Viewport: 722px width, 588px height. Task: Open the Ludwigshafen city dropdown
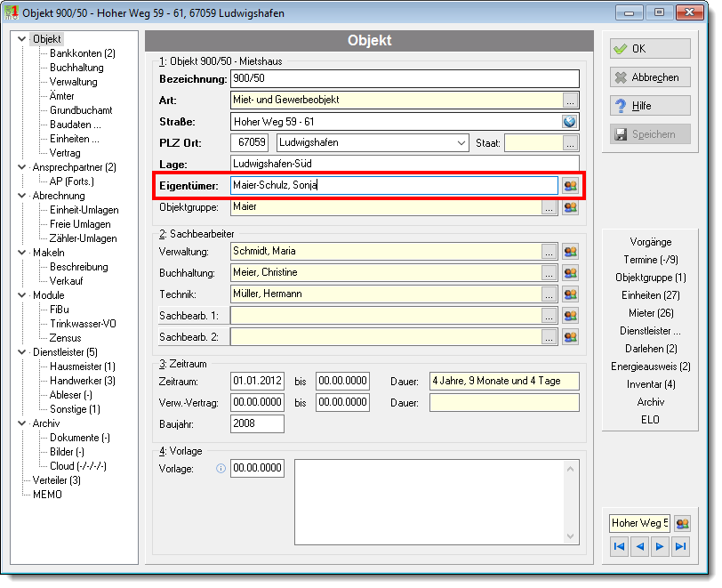pyautogui.click(x=461, y=143)
